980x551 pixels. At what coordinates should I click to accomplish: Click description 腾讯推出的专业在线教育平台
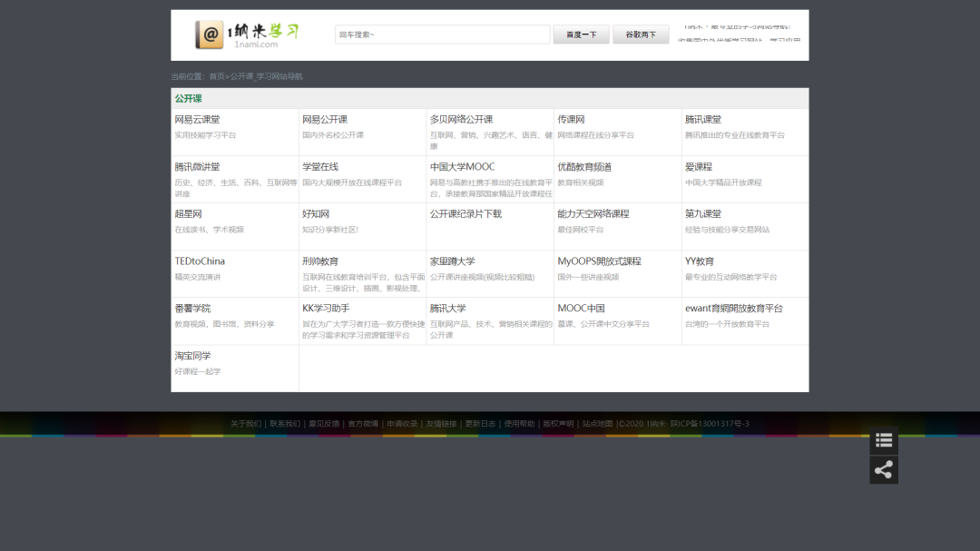pos(735,135)
